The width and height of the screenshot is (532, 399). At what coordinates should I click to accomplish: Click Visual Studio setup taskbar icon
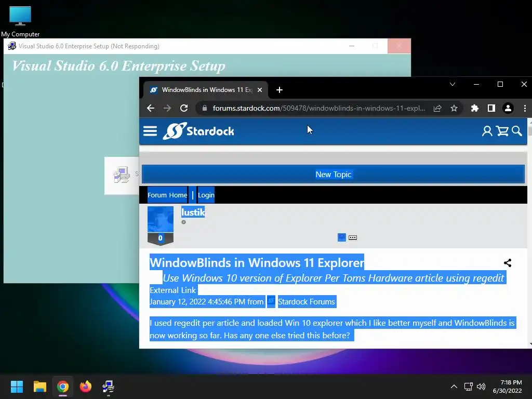pyautogui.click(x=108, y=387)
